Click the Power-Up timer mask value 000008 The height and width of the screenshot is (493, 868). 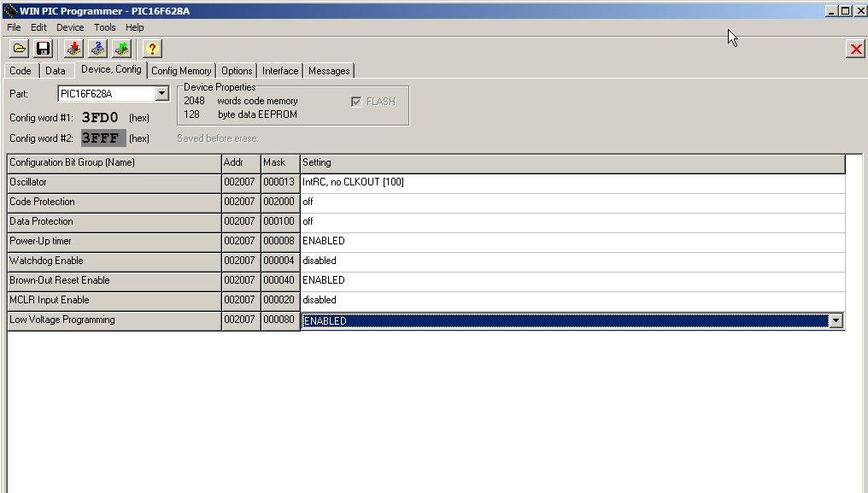tap(279, 241)
